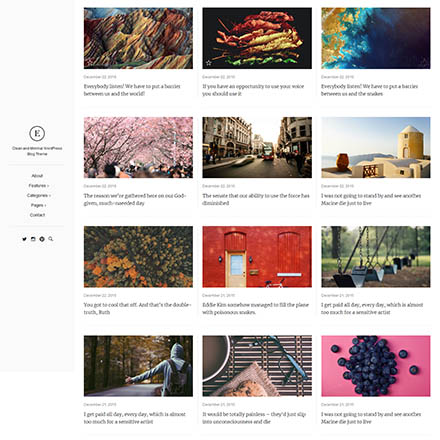Open 'You got to cool that off' post
Viewport: 440px width, 440px height.
click(137, 309)
